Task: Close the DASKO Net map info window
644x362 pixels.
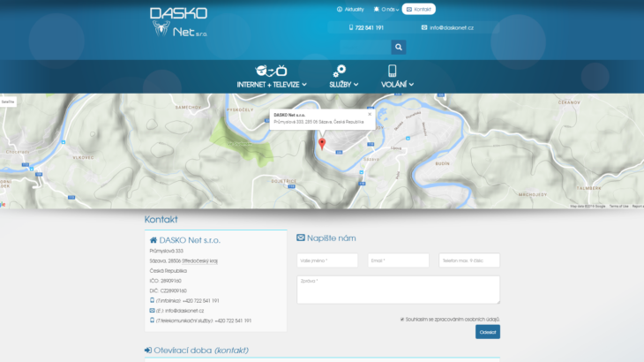Action: pyautogui.click(x=370, y=114)
